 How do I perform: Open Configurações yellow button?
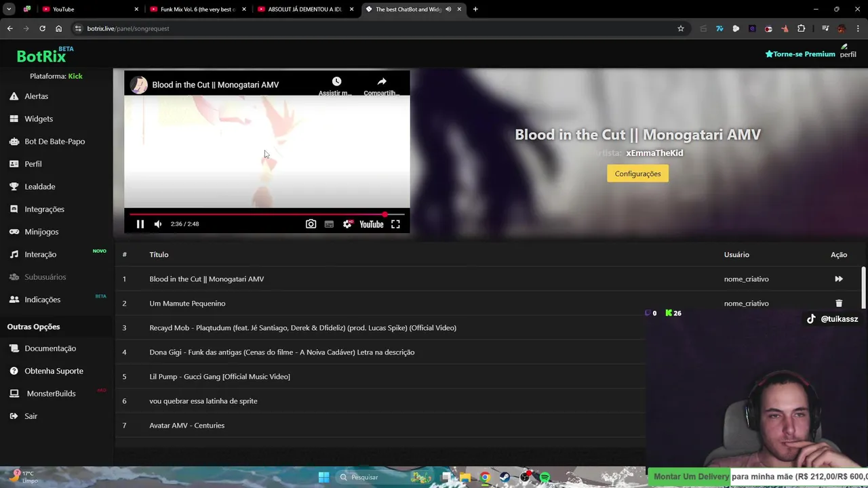[637, 174]
